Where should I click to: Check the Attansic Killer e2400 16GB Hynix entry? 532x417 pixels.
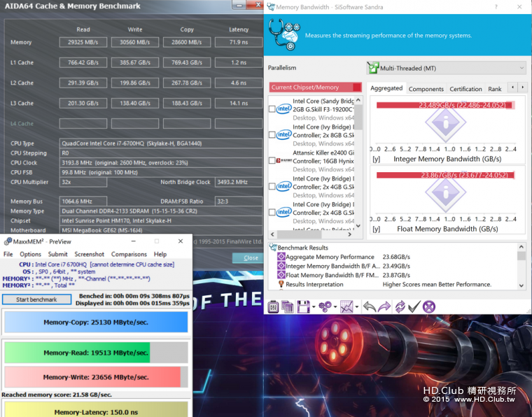click(272, 160)
